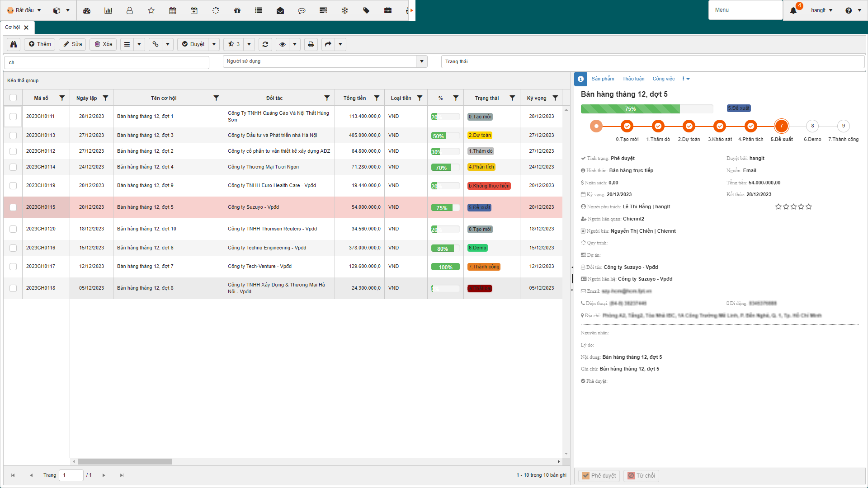
Task: Filter the Mã số column
Action: tap(62, 98)
